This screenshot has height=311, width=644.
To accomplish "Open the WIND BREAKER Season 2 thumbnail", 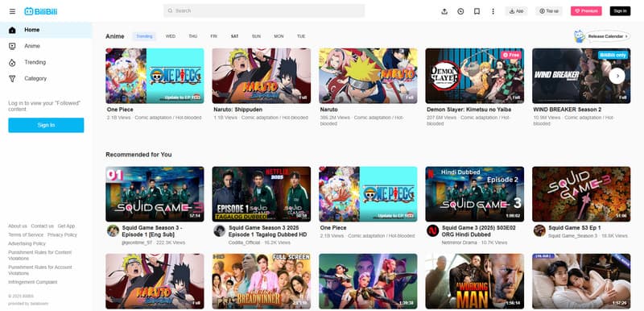I will (581, 76).
